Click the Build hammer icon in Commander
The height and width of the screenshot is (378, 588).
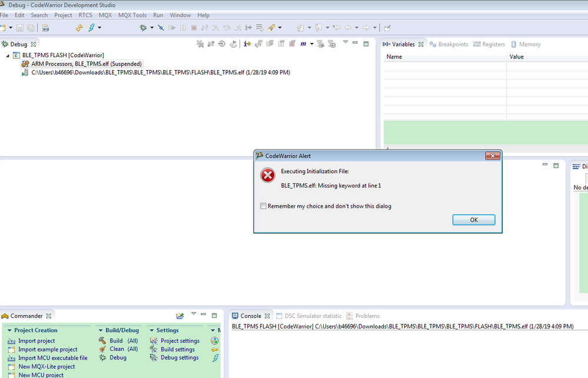(102, 340)
